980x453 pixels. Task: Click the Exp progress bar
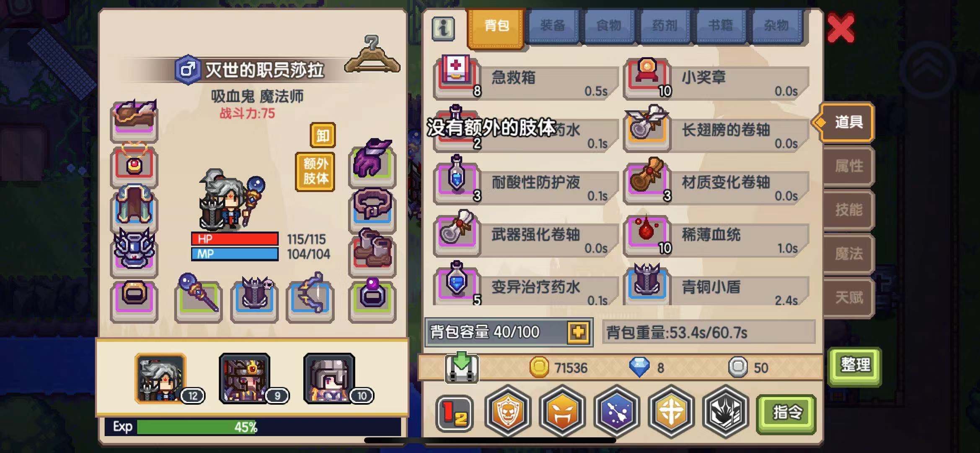click(253, 427)
